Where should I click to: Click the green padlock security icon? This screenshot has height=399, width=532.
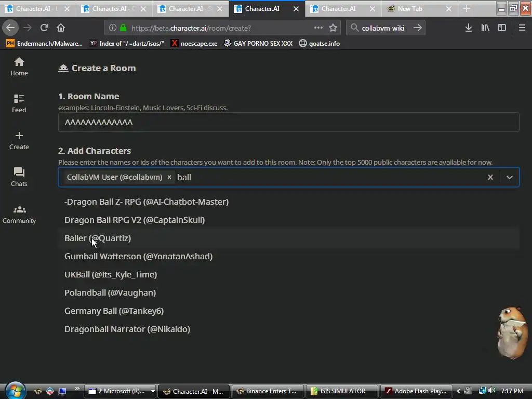coord(123,28)
